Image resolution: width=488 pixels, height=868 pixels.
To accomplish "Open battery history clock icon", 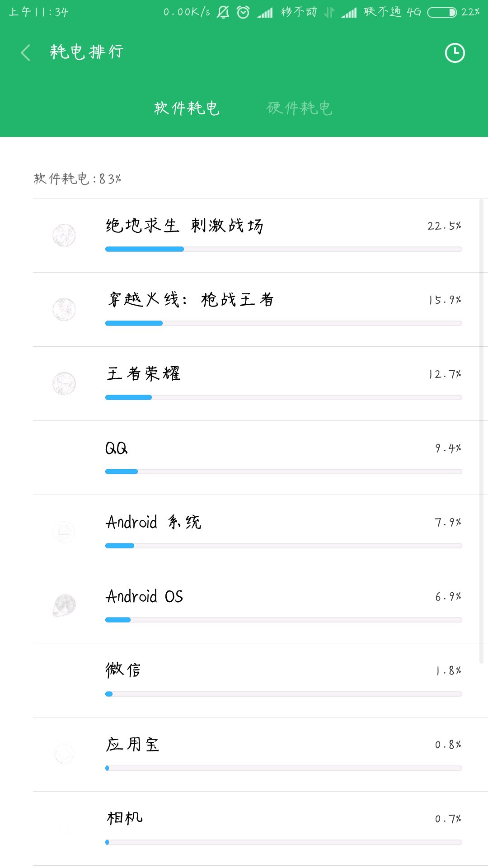I will 455,53.
